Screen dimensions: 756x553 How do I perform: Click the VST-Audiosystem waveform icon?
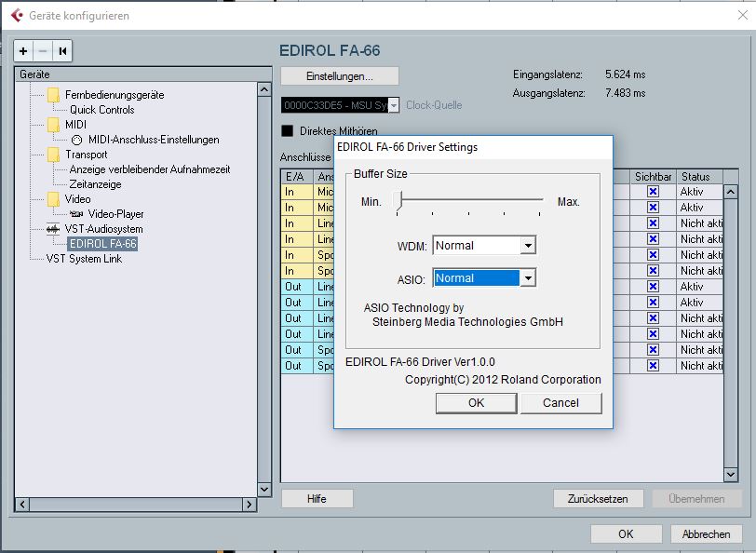point(53,229)
